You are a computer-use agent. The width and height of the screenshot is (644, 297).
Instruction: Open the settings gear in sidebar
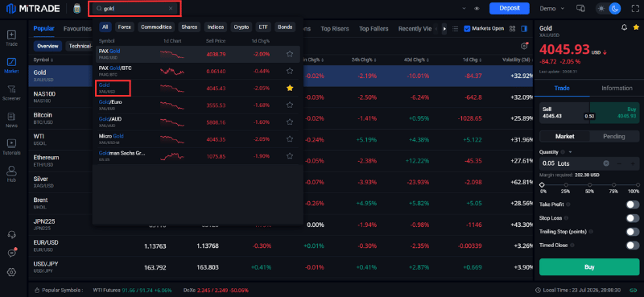(11, 271)
